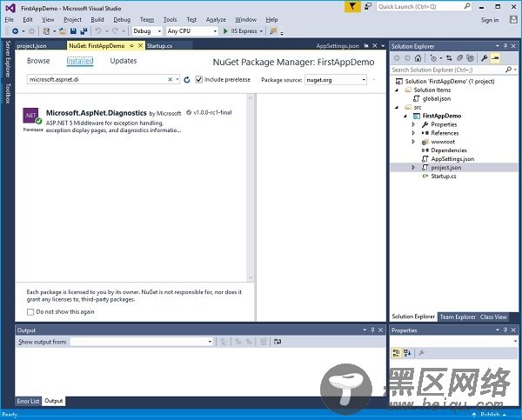Click the Toggle Word Wrap icon in Output
Screen dimensions: 522x420
pos(278,342)
